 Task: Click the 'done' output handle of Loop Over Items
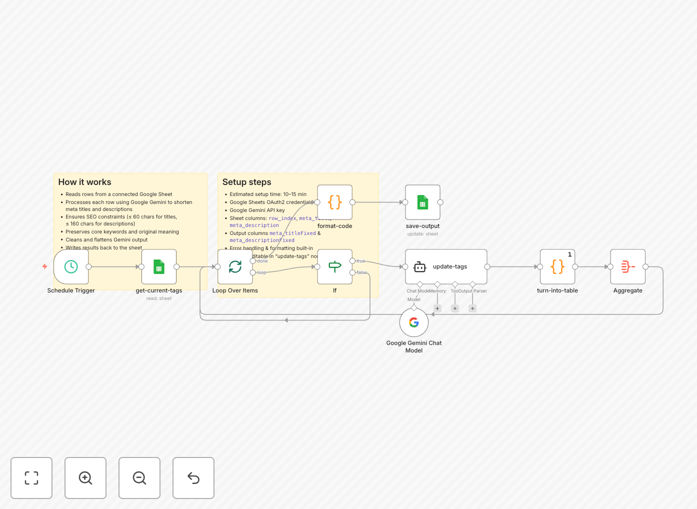253,261
